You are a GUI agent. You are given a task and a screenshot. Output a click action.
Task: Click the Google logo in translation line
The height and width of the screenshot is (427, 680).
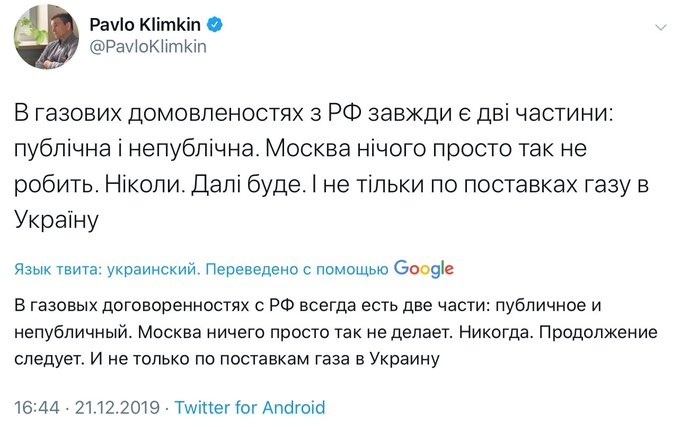click(423, 268)
